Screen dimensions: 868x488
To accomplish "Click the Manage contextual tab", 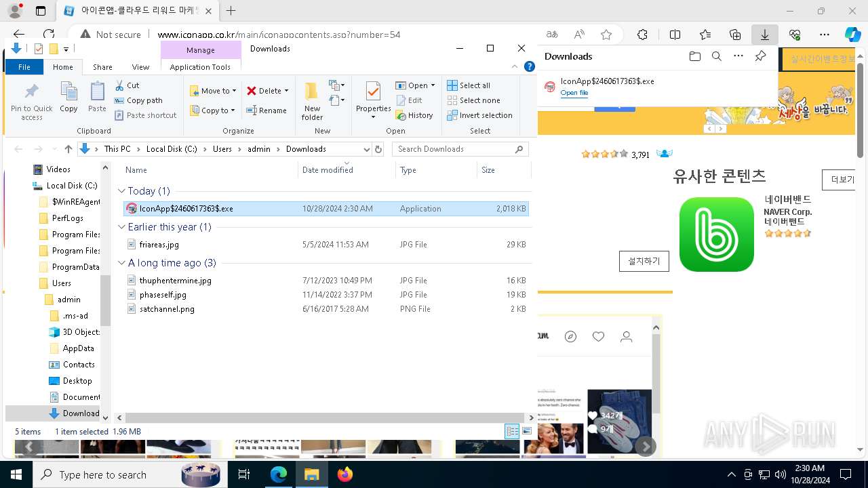I will [201, 50].
